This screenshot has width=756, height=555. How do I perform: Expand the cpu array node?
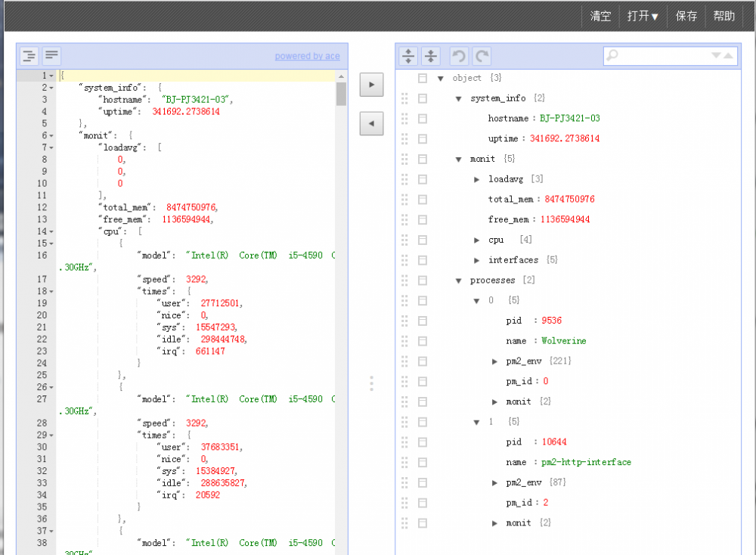click(475, 240)
